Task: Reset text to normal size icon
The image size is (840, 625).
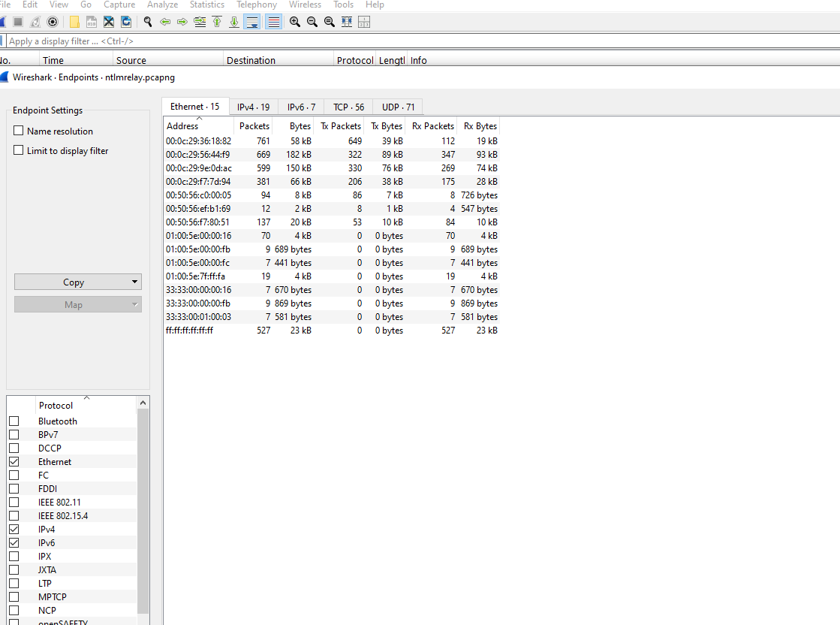Action: pyautogui.click(x=330, y=22)
